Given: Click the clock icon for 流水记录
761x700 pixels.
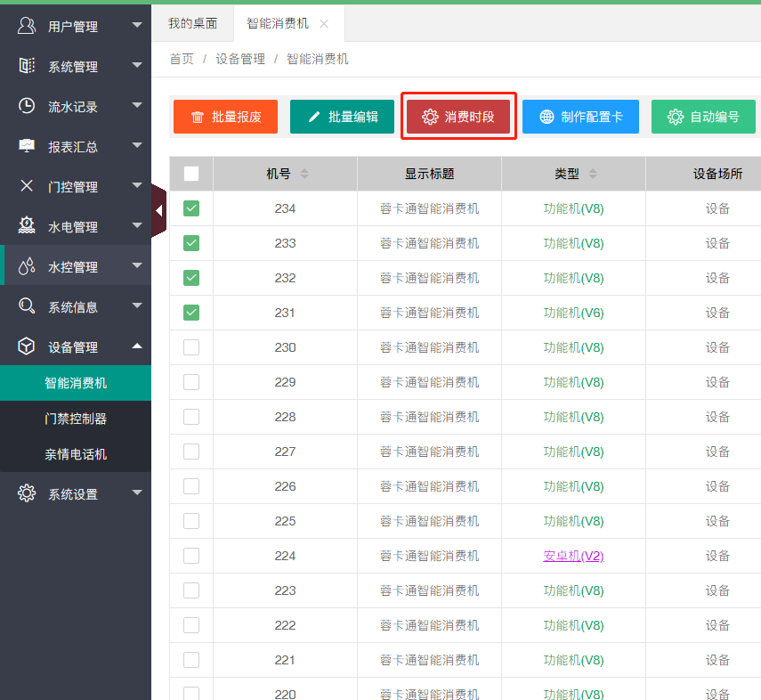Looking at the screenshot, I should [x=27, y=106].
